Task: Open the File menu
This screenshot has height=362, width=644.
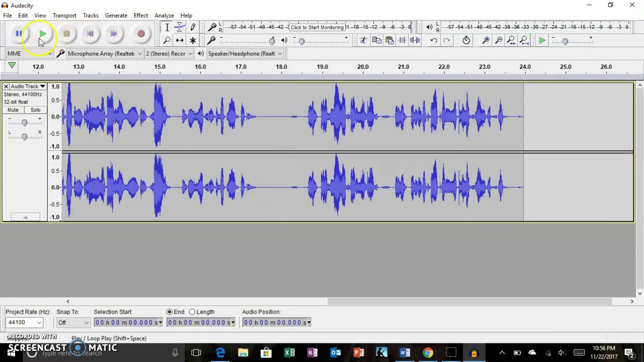Action: (x=8, y=16)
